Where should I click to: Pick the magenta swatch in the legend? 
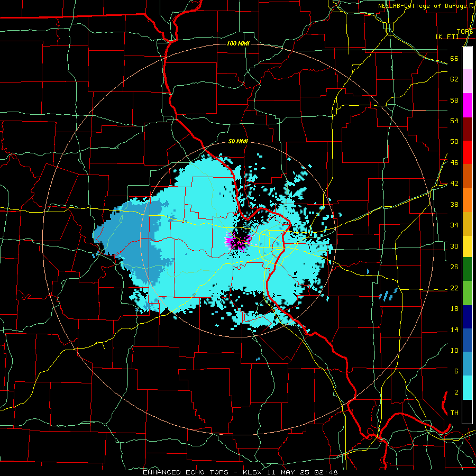click(467, 105)
